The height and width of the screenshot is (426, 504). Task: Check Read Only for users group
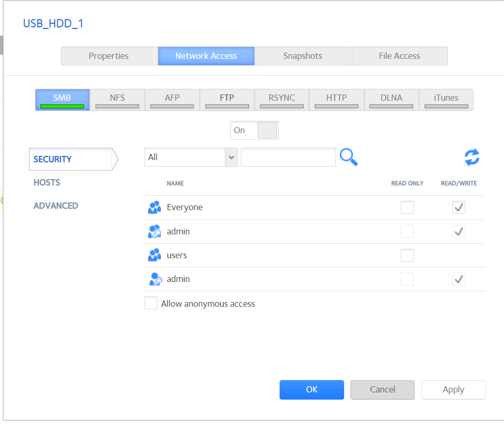(x=407, y=255)
